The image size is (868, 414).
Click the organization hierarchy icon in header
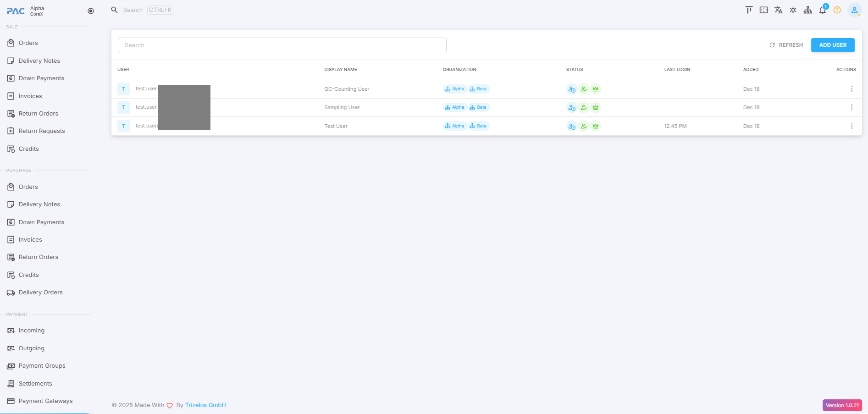(808, 10)
